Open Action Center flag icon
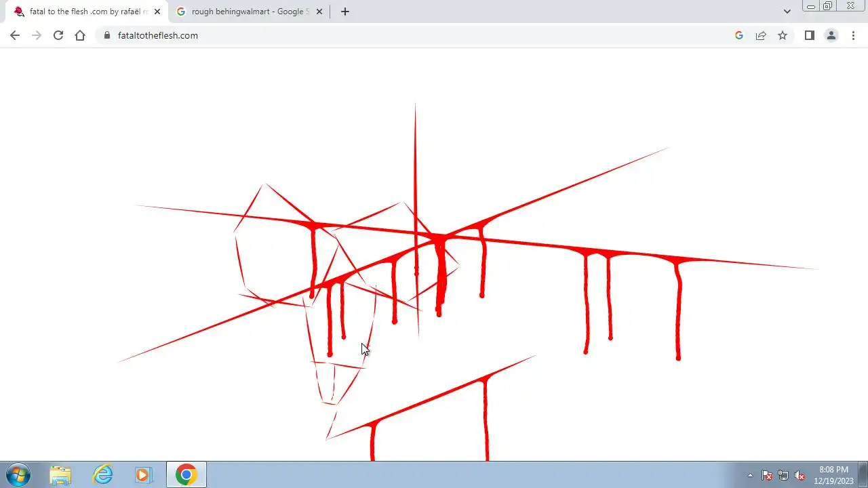This screenshot has width=868, height=488. (767, 475)
